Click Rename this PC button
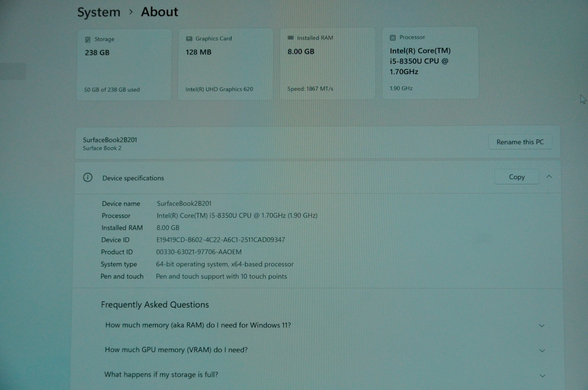 (520, 142)
